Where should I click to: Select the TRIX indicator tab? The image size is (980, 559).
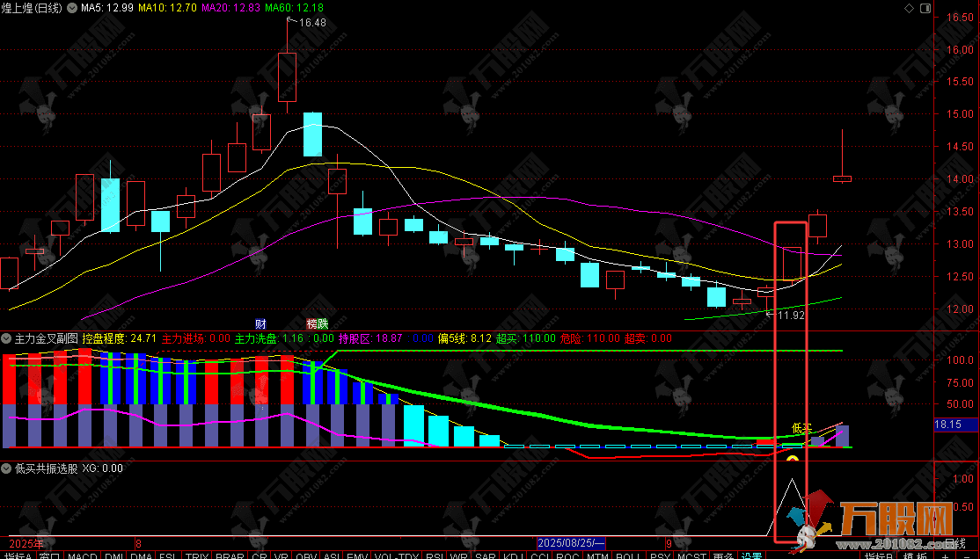tap(196, 555)
